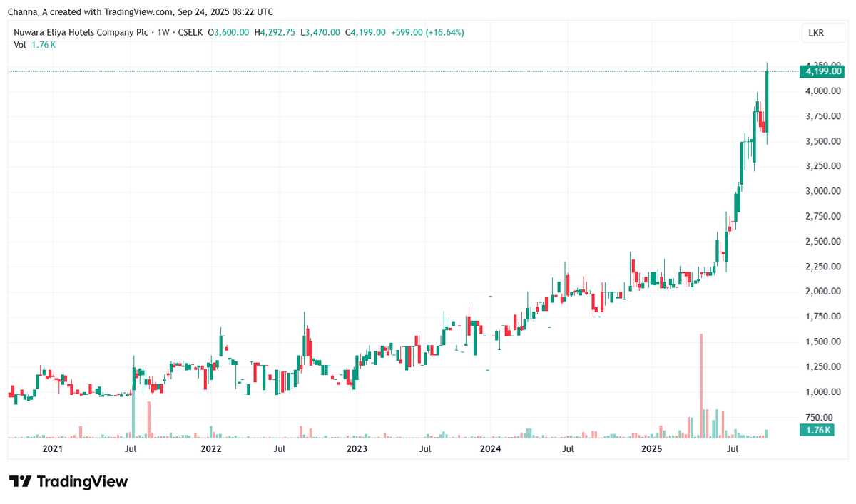Click the Channa_A created with TradingView.com caption

click(141, 12)
